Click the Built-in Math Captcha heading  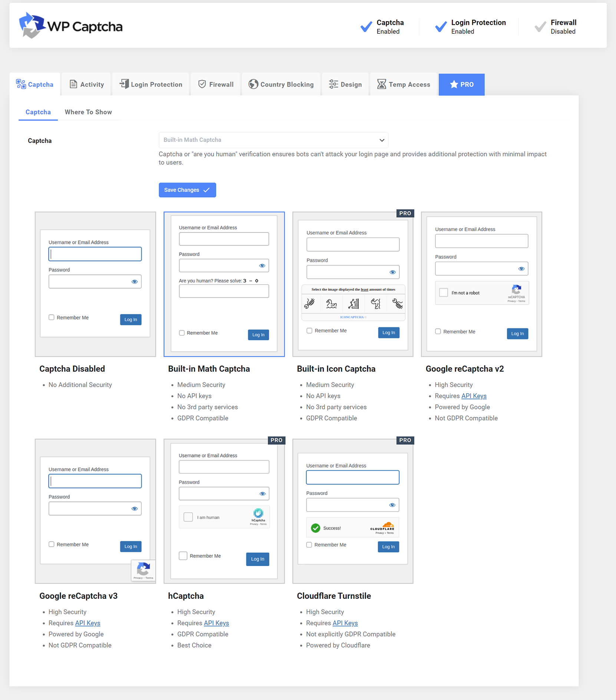tap(209, 369)
